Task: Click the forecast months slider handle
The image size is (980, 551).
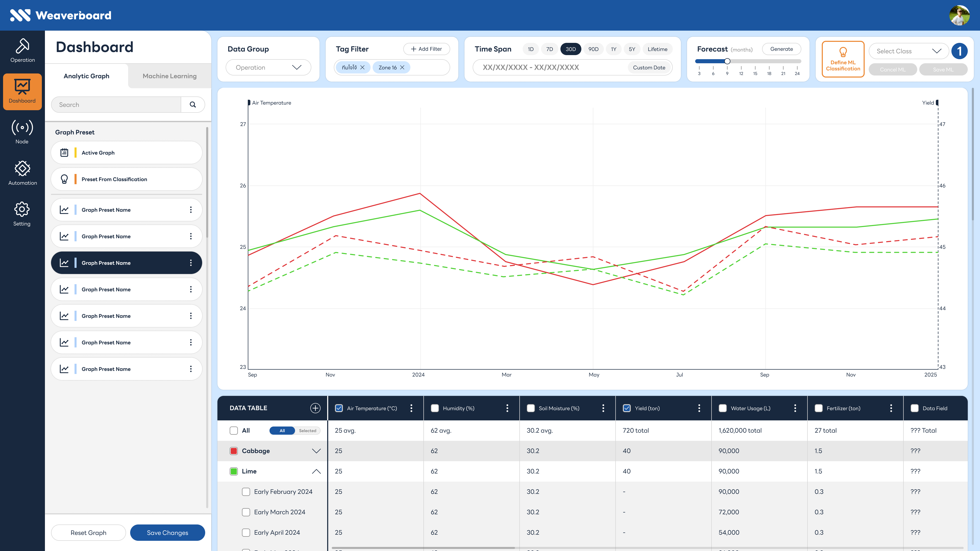Action: [x=727, y=61]
